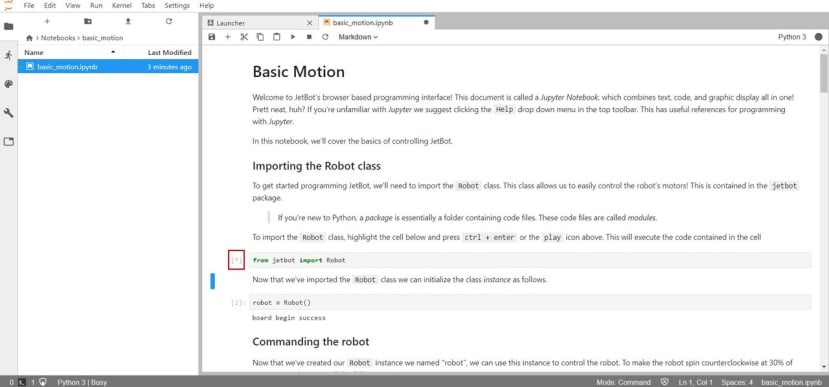829x387 pixels.
Task: Open the File menu
Action: (x=29, y=5)
